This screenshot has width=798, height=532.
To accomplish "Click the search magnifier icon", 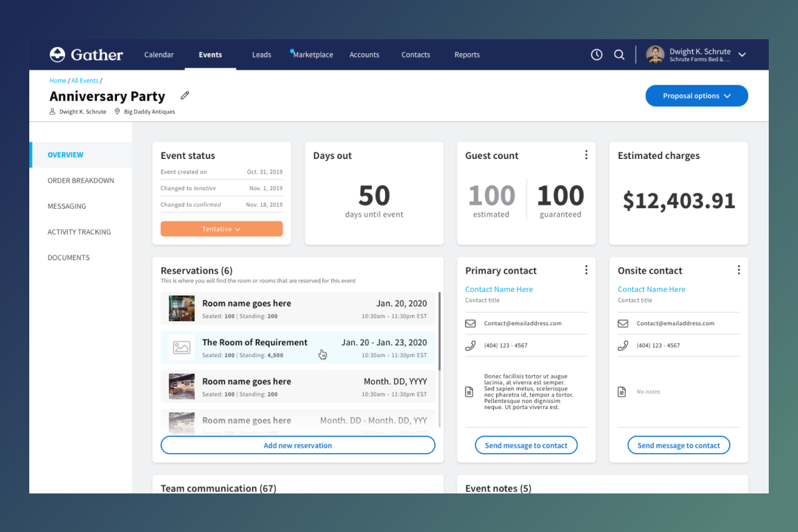I will tap(619, 55).
